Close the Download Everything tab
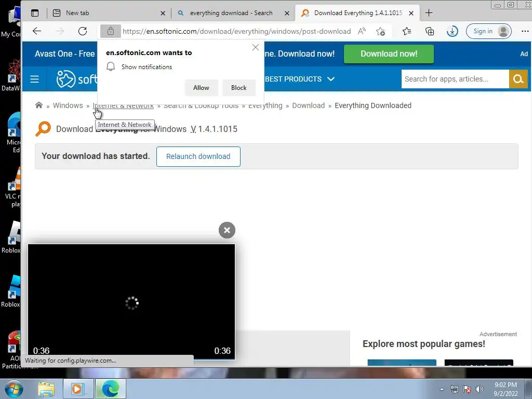532x399 pixels. pos(411,13)
